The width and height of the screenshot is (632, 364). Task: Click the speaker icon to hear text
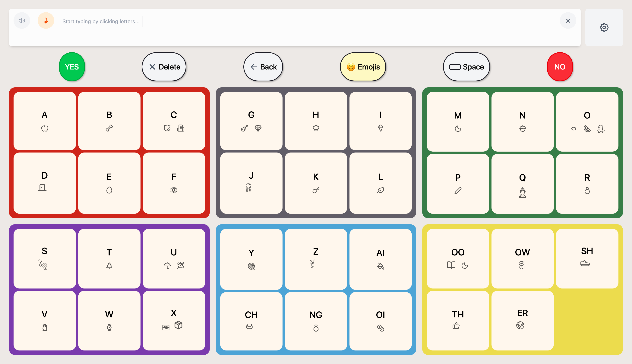tap(22, 20)
